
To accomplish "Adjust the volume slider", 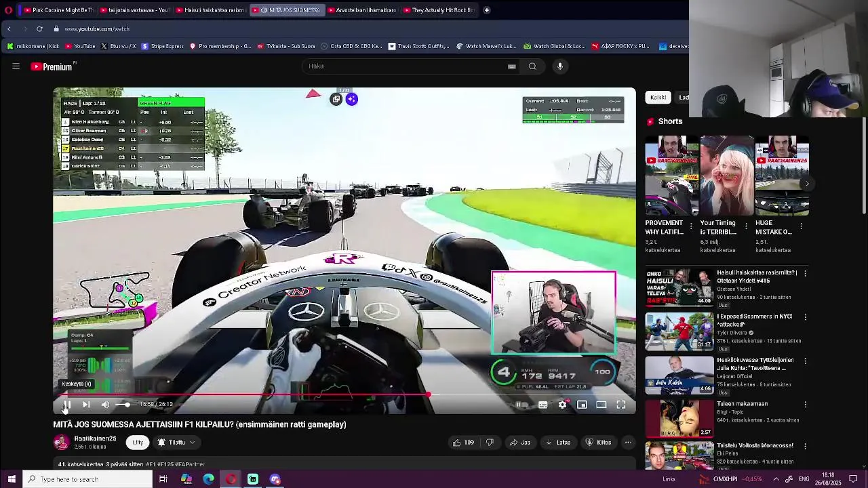I will pos(123,405).
